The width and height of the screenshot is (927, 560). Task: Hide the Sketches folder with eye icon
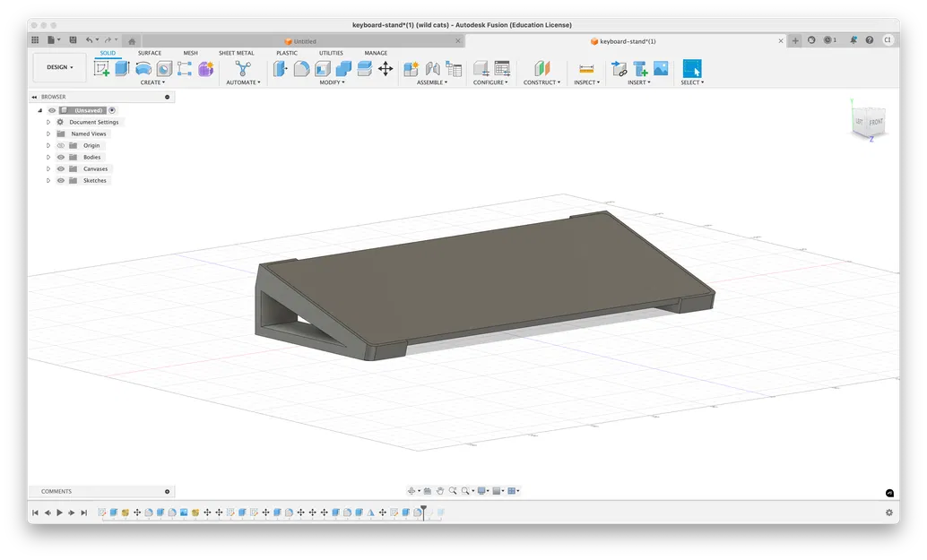(x=61, y=180)
